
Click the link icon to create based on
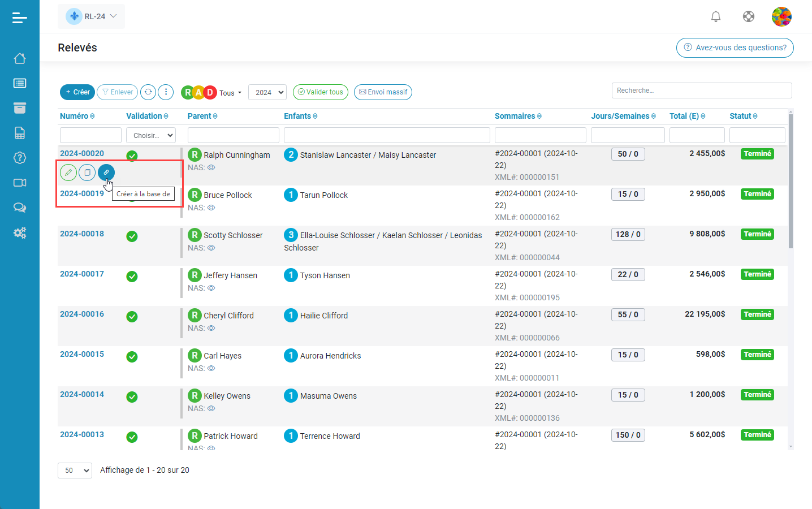click(106, 172)
